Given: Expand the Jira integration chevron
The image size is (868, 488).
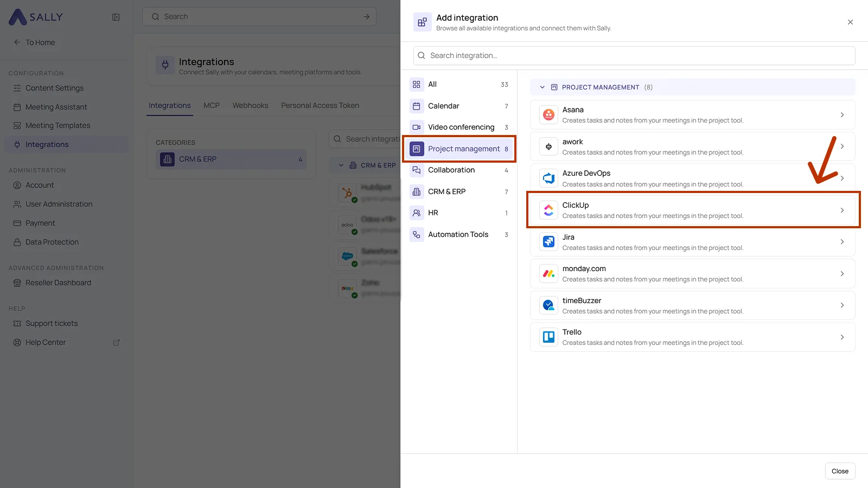Looking at the screenshot, I should [x=842, y=242].
